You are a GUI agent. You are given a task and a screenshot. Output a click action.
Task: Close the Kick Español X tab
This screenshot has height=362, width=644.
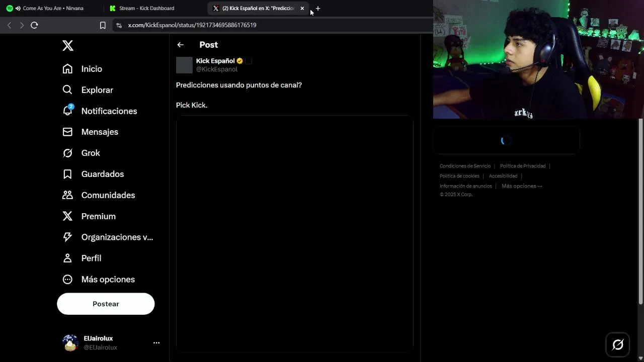coord(302,9)
